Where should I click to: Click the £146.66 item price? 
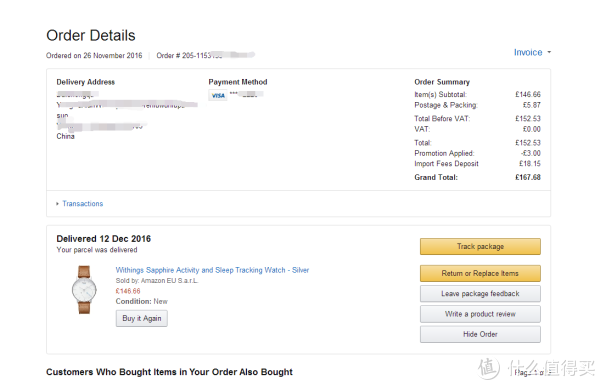pos(128,291)
